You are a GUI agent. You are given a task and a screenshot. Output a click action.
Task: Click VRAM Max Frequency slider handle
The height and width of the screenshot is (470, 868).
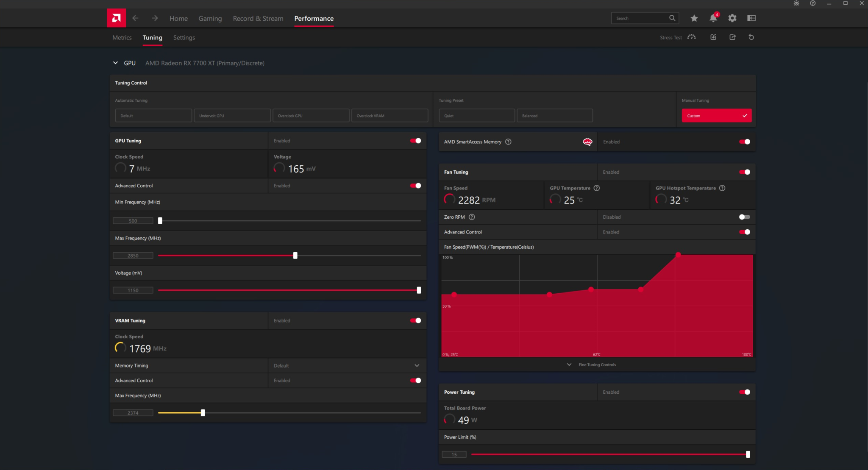pos(203,413)
